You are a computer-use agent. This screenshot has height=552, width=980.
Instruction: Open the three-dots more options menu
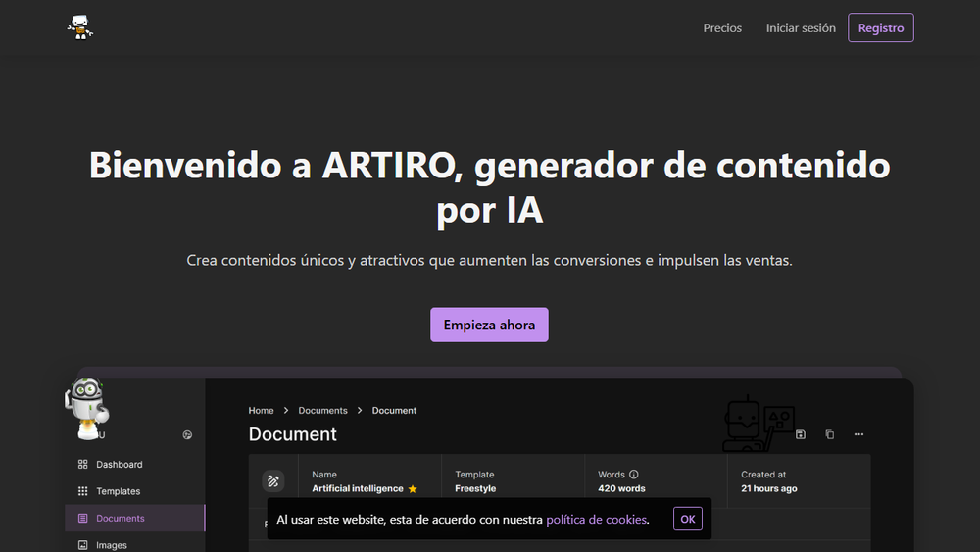pos(858,434)
